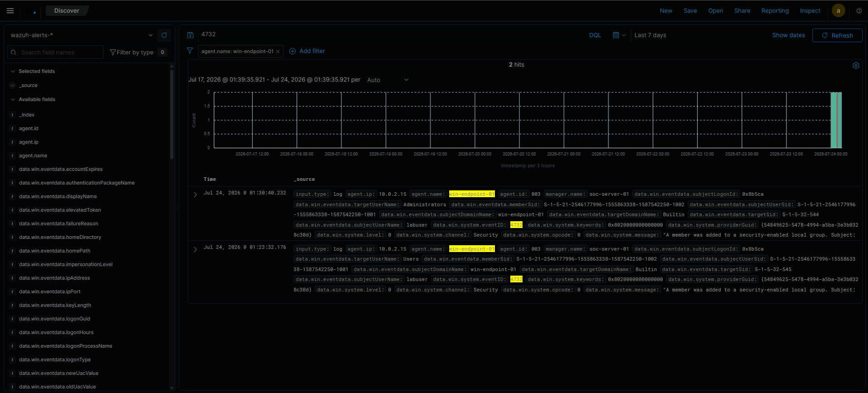
Task: Open the saved queries menu icon
Action: pos(191,35)
